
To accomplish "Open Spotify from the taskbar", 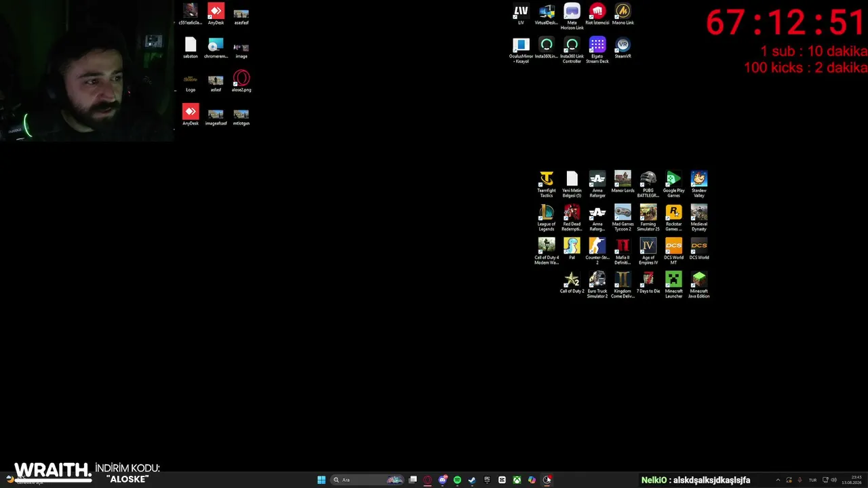I will 457,480.
